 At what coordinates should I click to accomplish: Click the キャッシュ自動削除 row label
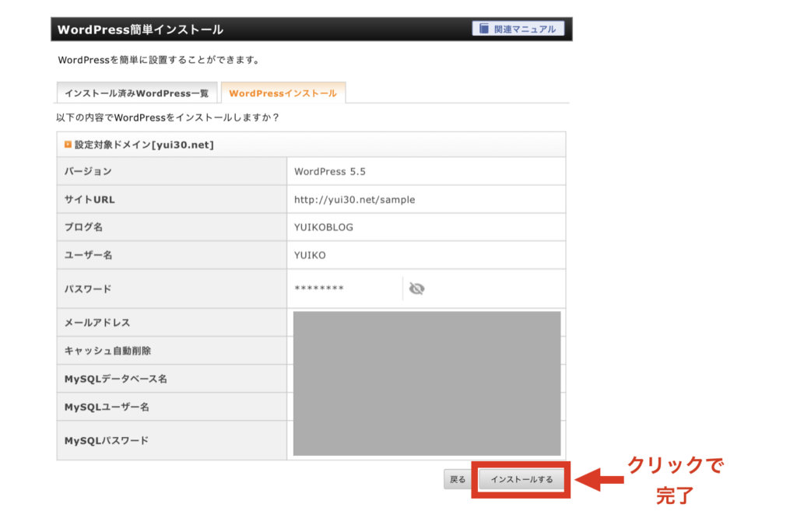click(x=107, y=351)
